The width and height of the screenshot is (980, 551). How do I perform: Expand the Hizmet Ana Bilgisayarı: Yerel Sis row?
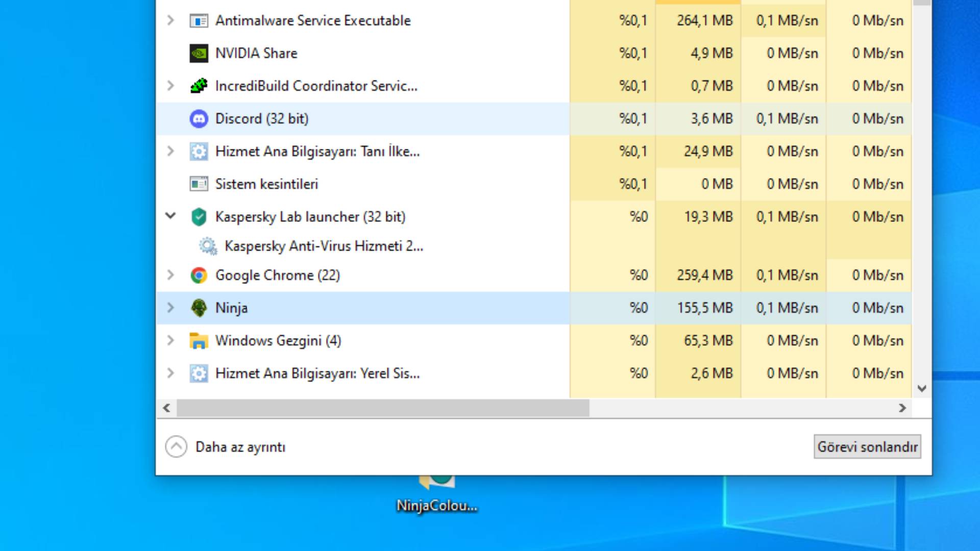[x=170, y=373]
